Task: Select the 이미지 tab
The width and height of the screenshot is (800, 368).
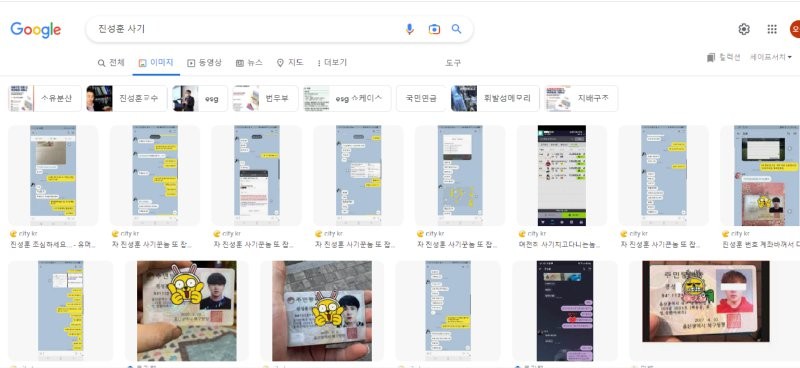Action: [x=156, y=63]
